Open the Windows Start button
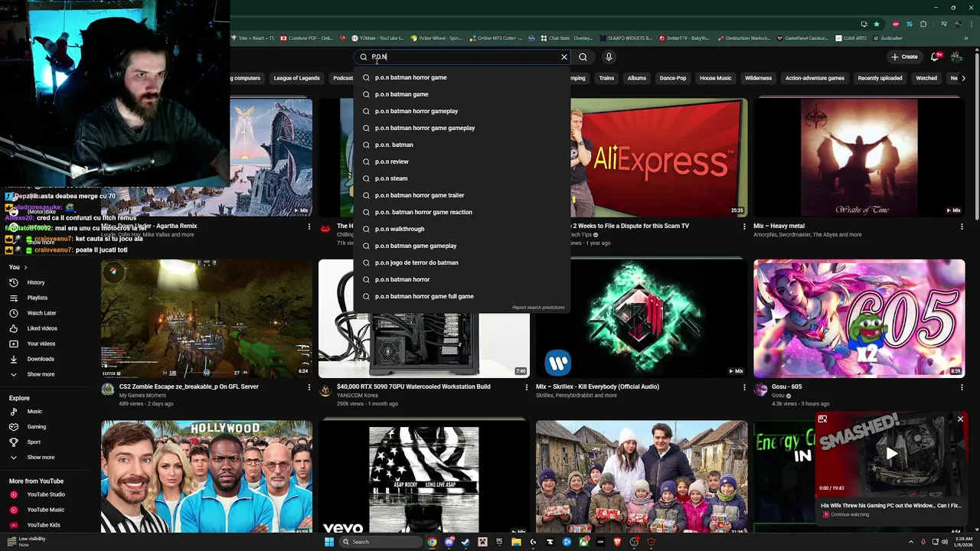This screenshot has width=980, height=551. pos(329,542)
